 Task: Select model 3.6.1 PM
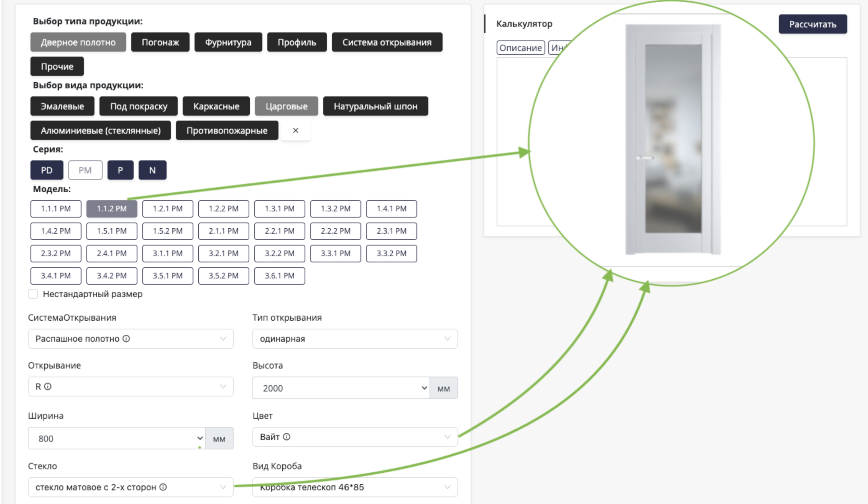point(280,276)
